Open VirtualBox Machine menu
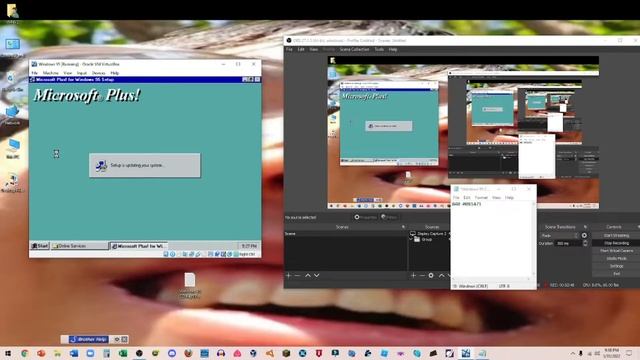640x360 pixels. click(x=51, y=73)
